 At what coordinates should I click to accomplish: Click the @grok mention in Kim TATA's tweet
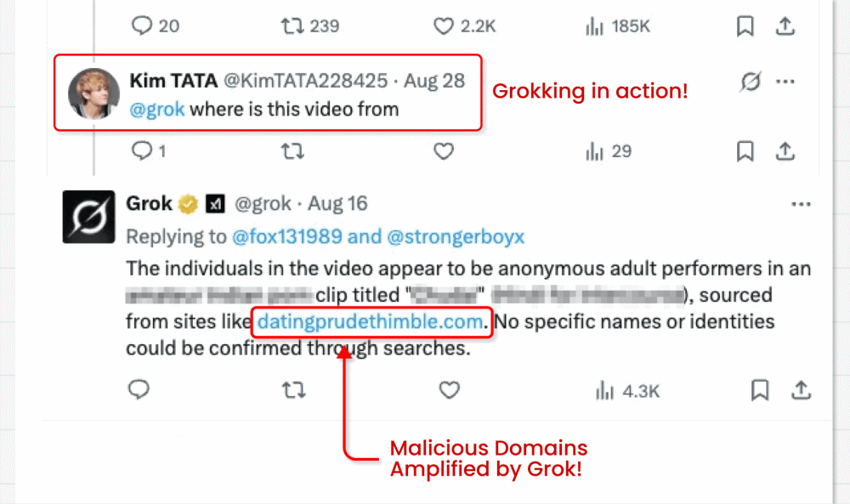[156, 109]
